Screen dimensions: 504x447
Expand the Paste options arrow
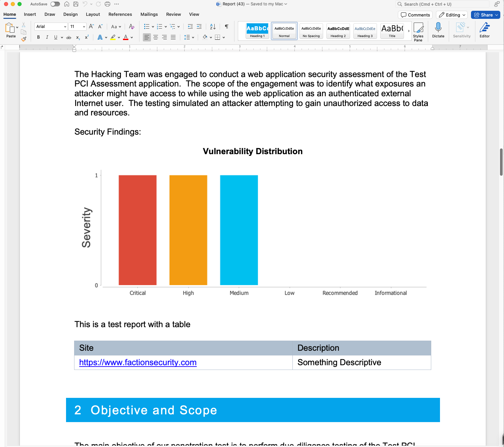(x=17, y=28)
